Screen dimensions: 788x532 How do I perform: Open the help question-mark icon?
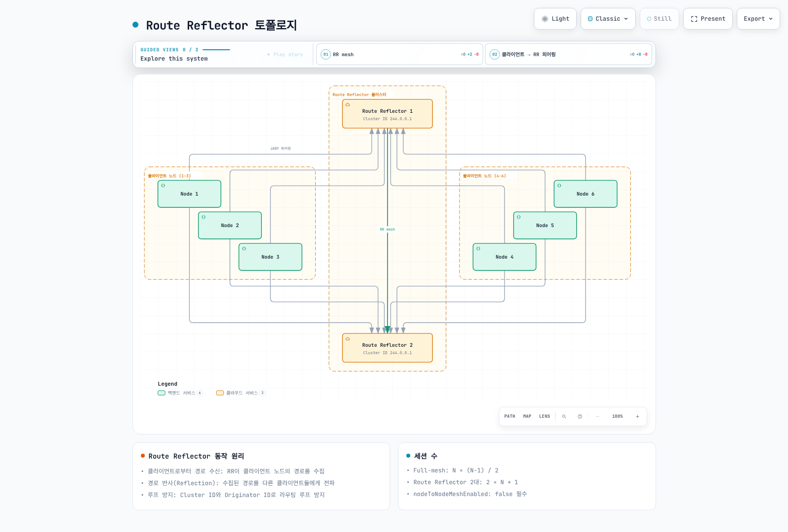click(580, 417)
